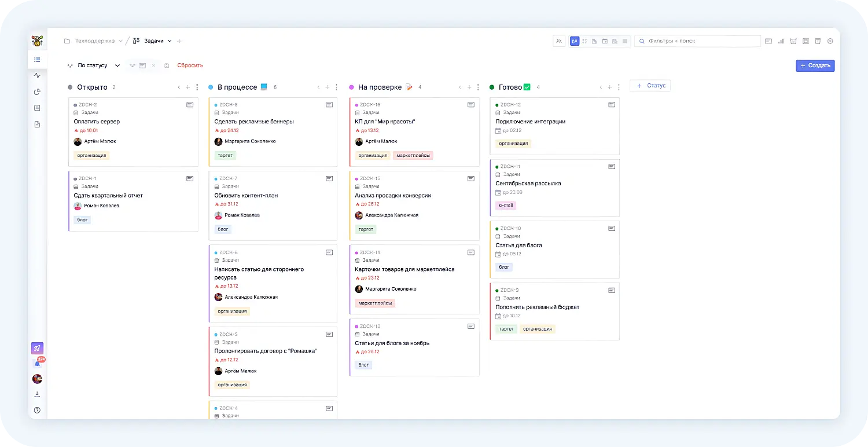Click the таргет tag on Сделать рекламные баннеры

click(226, 155)
